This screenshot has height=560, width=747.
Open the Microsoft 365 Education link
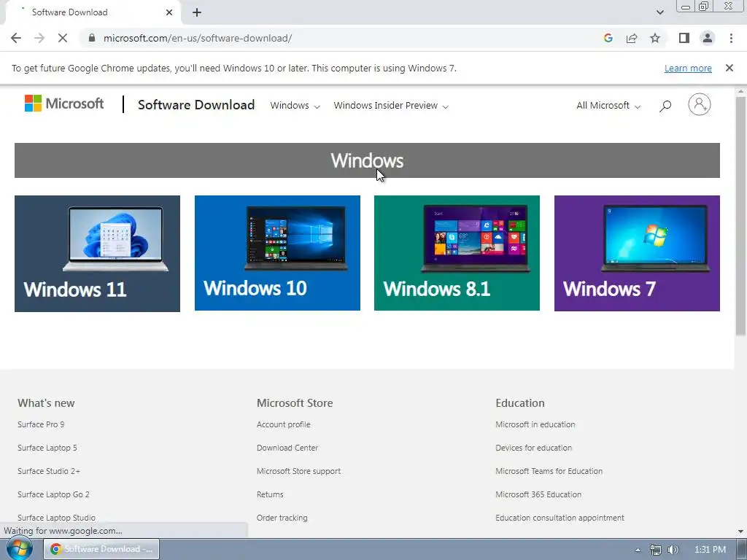(538, 494)
